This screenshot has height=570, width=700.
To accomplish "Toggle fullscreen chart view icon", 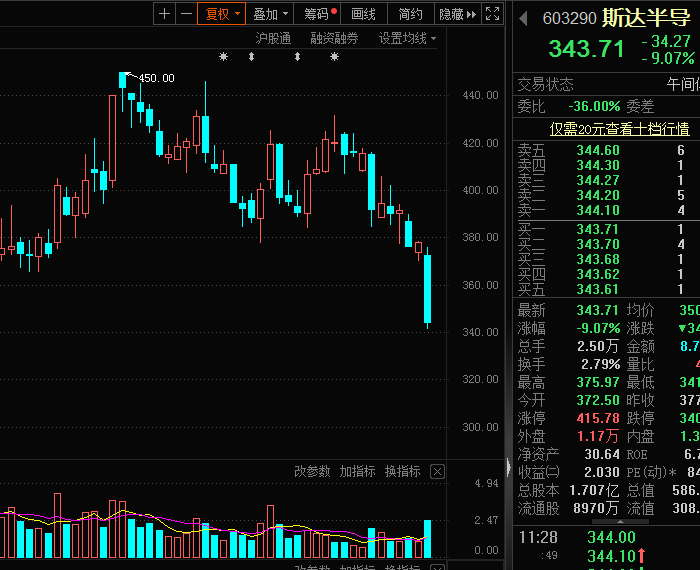I will click(x=492, y=13).
